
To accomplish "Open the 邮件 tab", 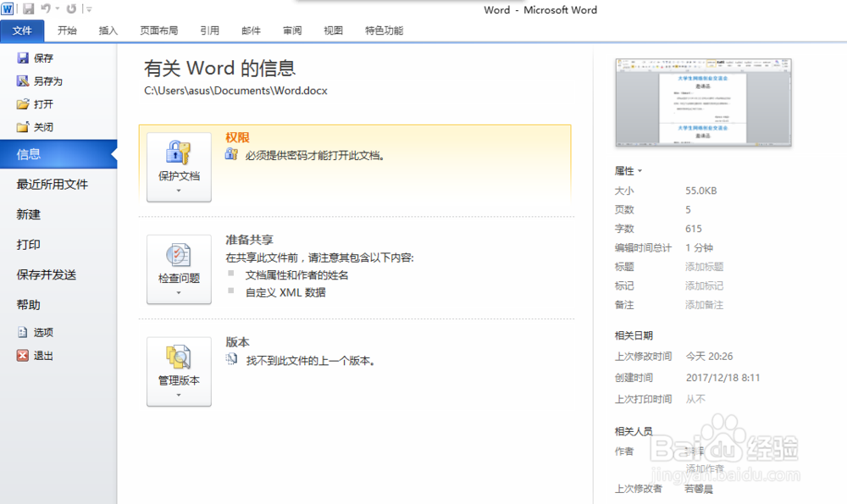I will coord(252,30).
